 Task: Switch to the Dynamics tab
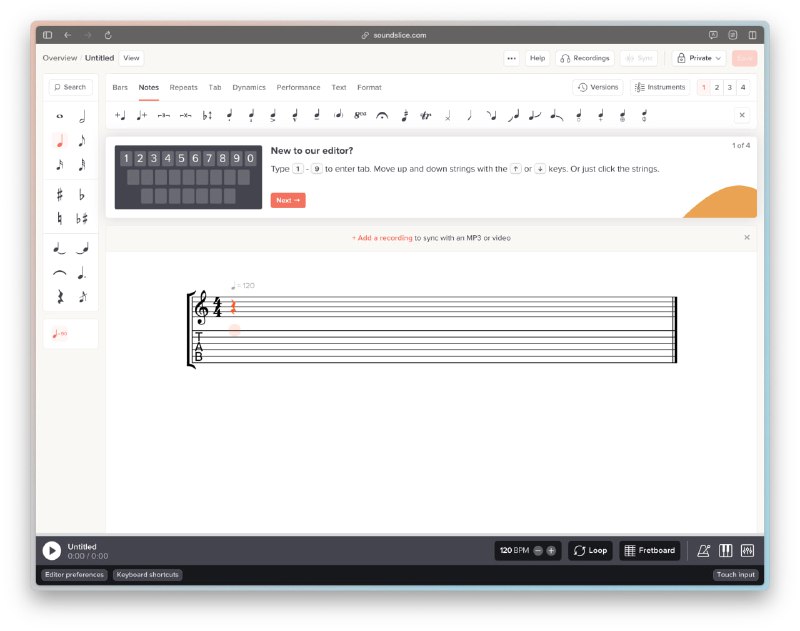click(249, 87)
